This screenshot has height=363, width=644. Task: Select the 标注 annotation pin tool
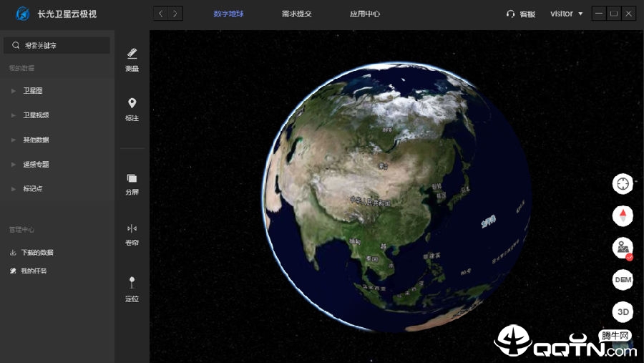point(132,109)
